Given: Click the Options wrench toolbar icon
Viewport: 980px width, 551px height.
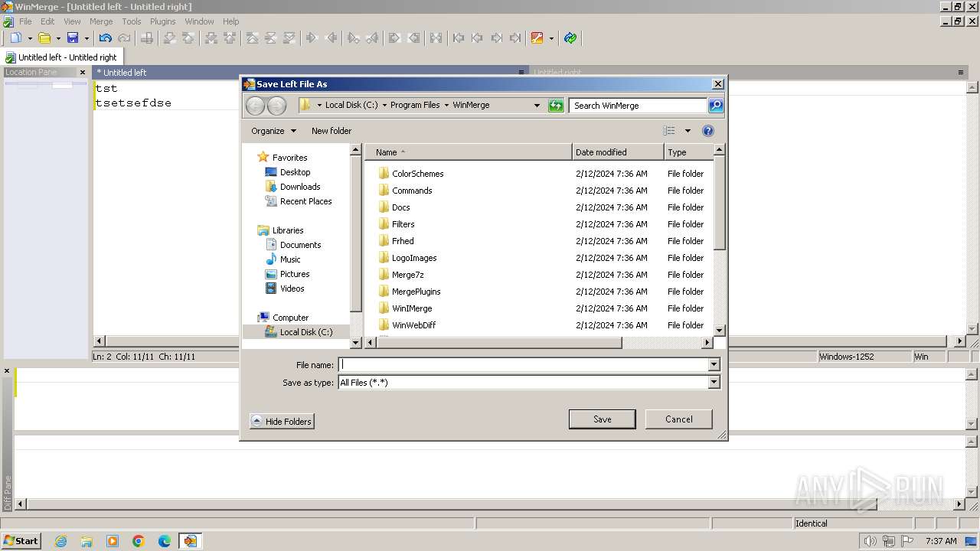Looking at the screenshot, I should pyautogui.click(x=537, y=37).
